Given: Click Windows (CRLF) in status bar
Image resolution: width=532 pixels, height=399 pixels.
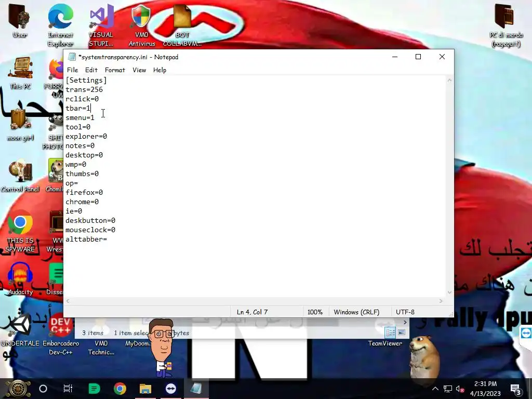Looking at the screenshot, I should [x=356, y=312].
